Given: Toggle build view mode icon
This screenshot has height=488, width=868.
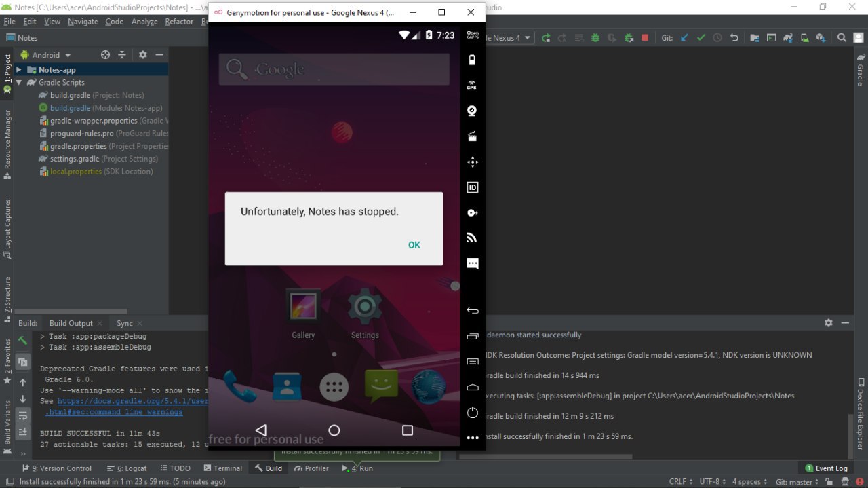Looking at the screenshot, I should click(23, 361).
